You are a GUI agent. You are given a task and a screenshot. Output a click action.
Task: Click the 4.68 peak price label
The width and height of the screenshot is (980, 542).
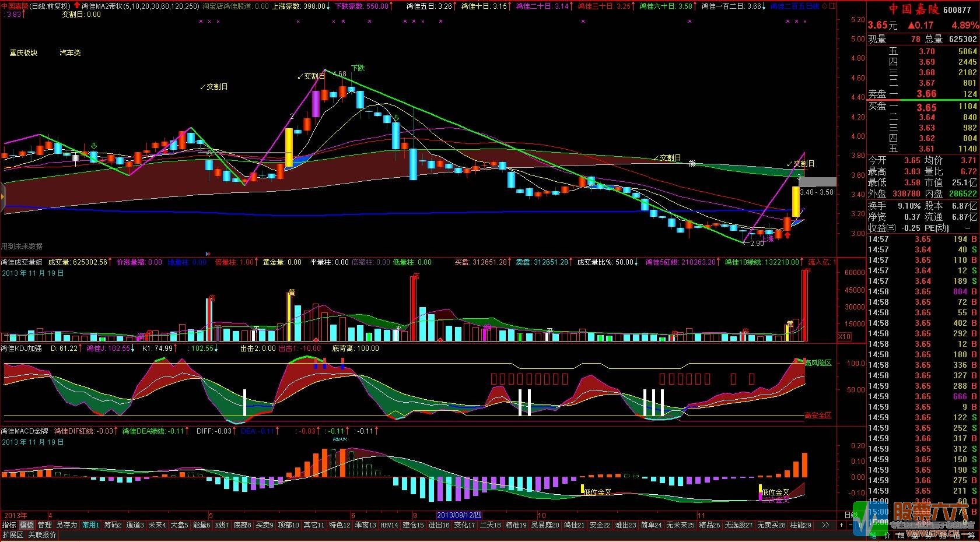(339, 74)
